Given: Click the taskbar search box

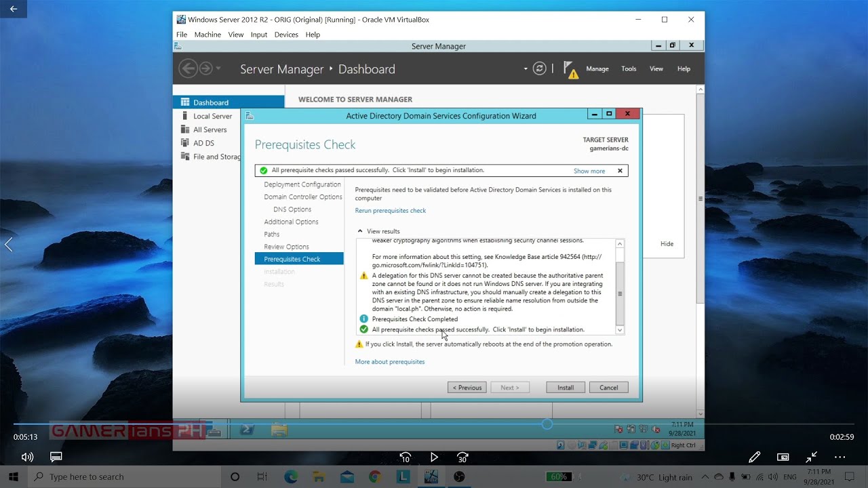Looking at the screenshot, I should click(x=125, y=476).
